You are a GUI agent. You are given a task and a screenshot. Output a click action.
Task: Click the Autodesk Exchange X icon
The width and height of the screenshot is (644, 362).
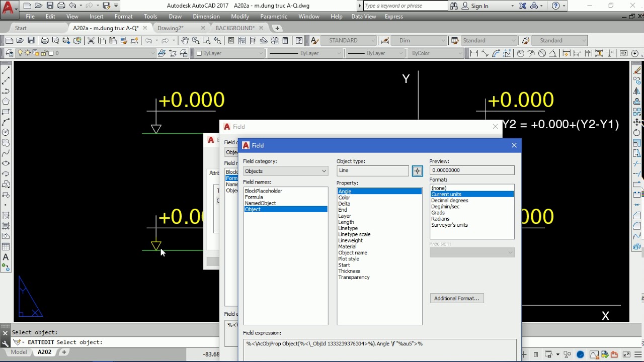pyautogui.click(x=523, y=6)
